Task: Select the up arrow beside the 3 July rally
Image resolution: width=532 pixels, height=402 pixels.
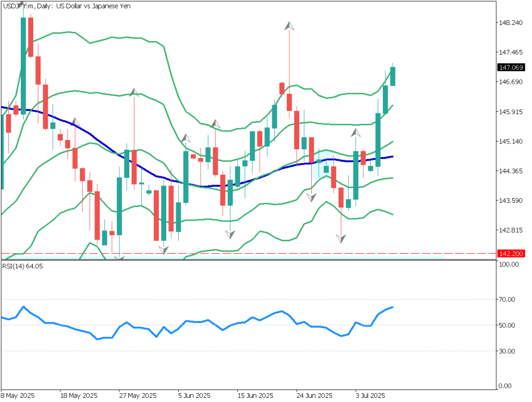Action: click(x=355, y=133)
